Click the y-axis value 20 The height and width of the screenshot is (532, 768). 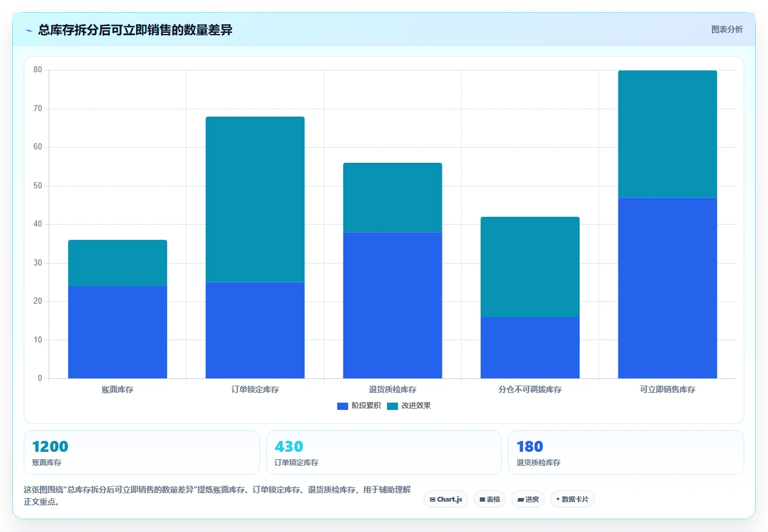coord(38,301)
